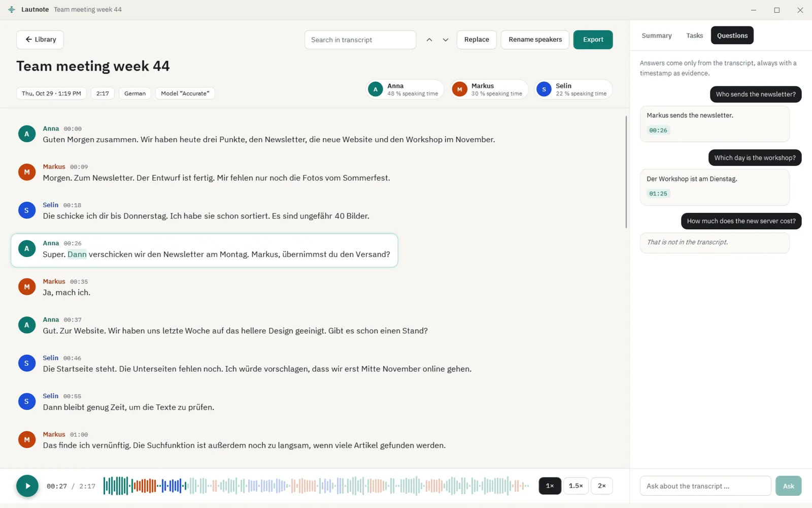Click line "Guten Morgen zusammen"
Image resolution: width=812 pixels, height=508 pixels.
[269, 140]
